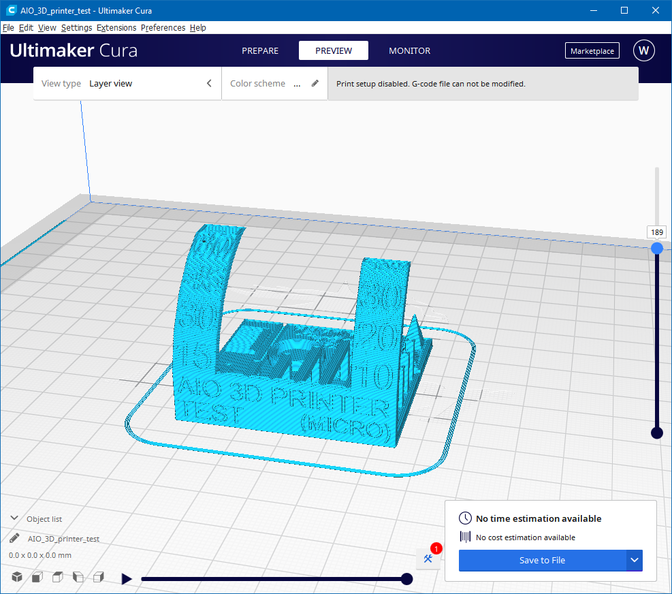The width and height of the screenshot is (672, 594).
Task: Open configuration warnings wrench icon
Action: (x=428, y=558)
